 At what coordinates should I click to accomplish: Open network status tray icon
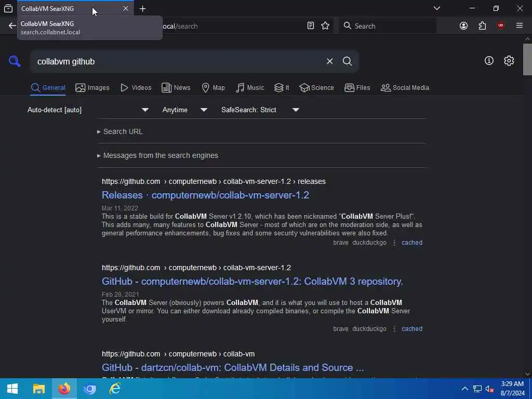click(x=477, y=389)
